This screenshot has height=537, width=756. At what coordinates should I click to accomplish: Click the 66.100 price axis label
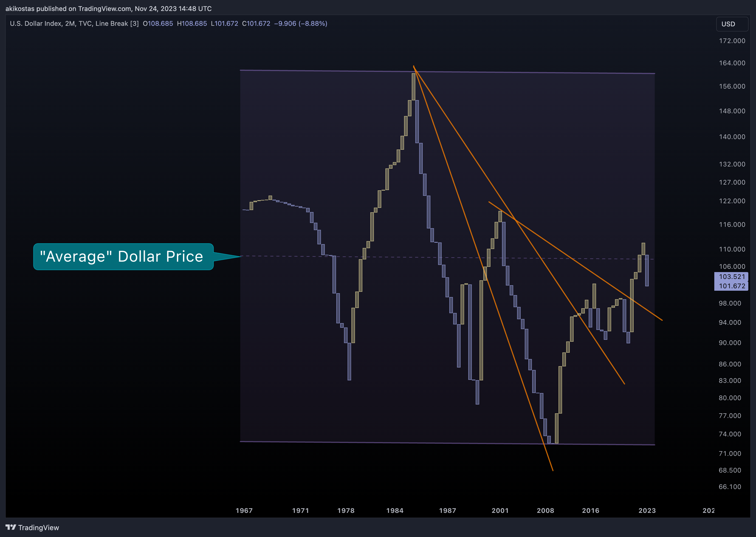tap(730, 487)
